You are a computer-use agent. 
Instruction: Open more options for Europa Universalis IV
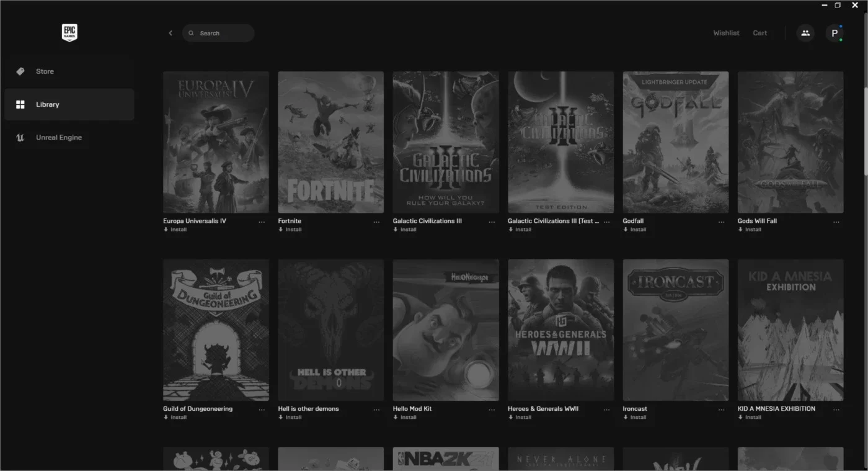click(x=262, y=222)
